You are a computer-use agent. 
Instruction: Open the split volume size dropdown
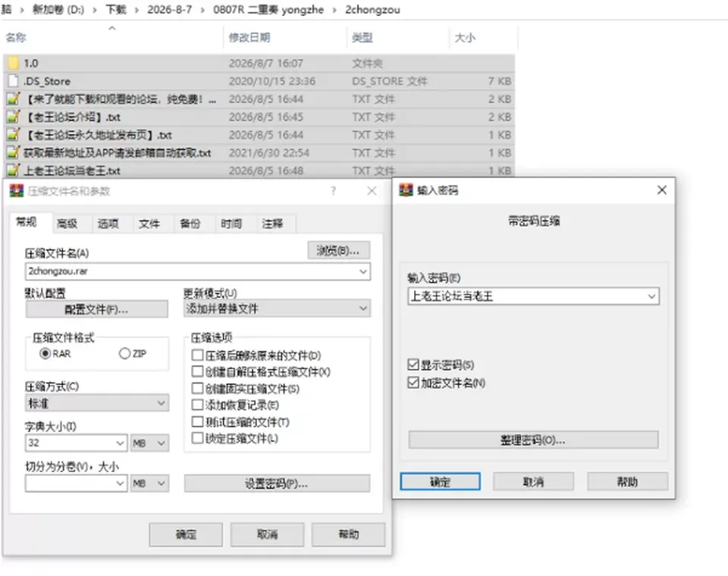(x=120, y=484)
